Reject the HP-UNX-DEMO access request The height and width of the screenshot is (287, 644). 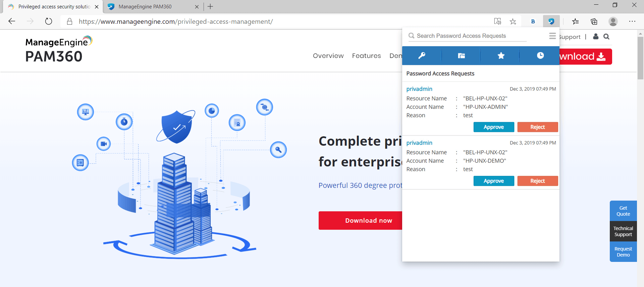(x=538, y=181)
